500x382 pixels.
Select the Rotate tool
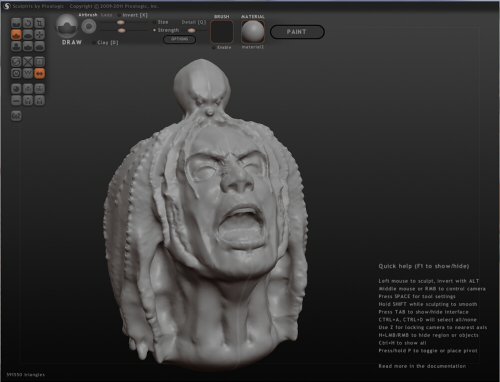coord(28,23)
